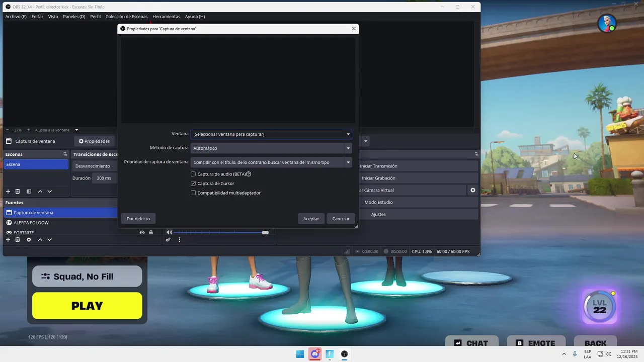Uncheck Captura de Cursor checkbox
644x362 pixels.
[193, 184]
